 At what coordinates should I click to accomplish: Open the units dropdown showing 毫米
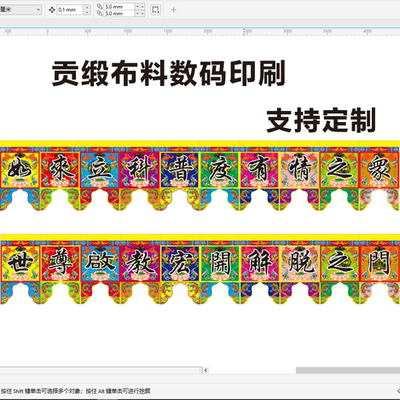[21, 10]
